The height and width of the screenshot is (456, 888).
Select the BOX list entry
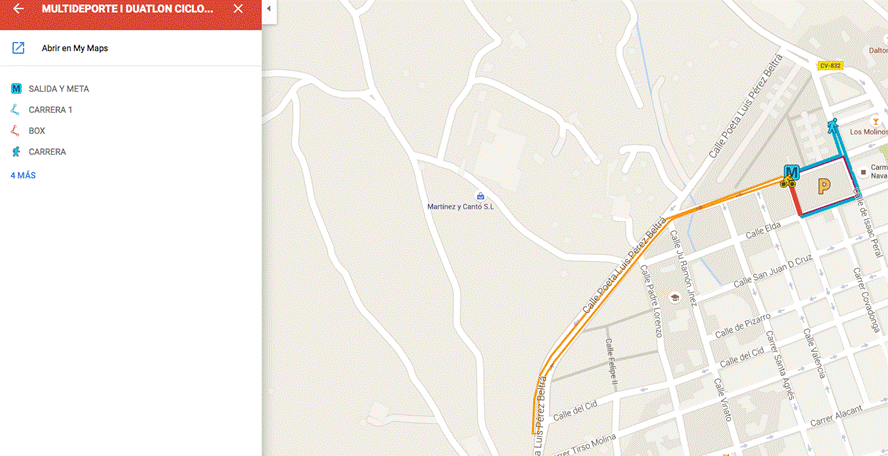pos(37,131)
